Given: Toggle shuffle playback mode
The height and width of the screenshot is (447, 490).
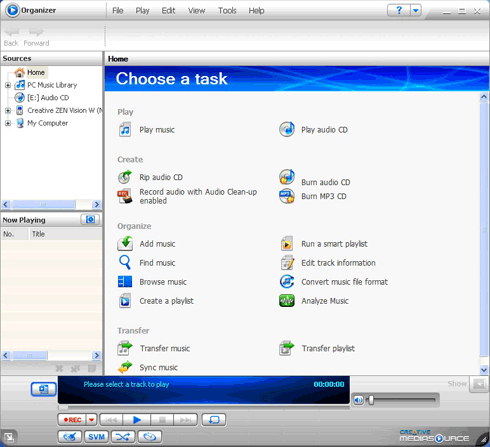Looking at the screenshot, I should click(123, 436).
